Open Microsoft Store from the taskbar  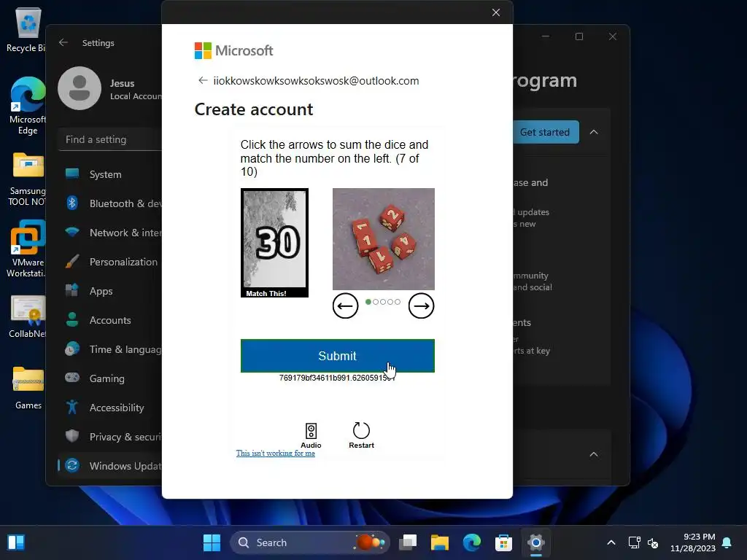[x=503, y=542]
